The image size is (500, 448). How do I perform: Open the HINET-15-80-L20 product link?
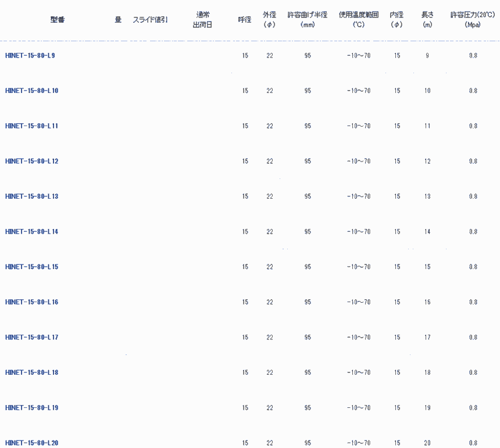click(32, 443)
